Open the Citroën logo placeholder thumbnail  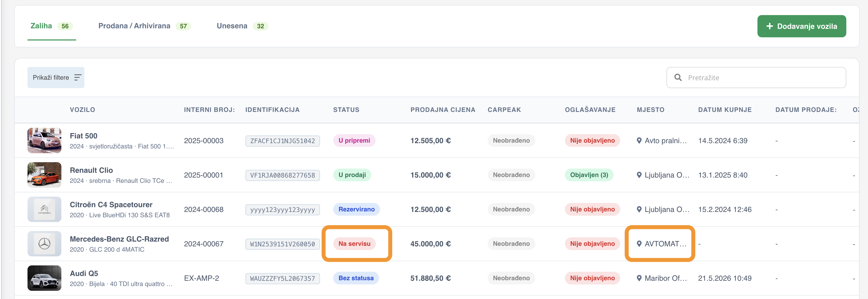pos(44,209)
